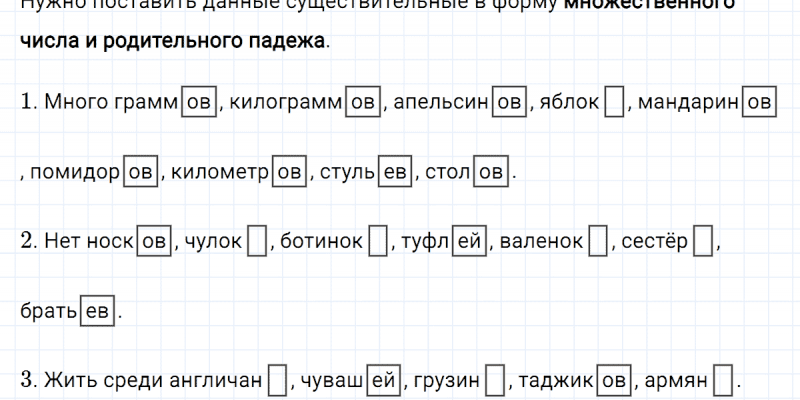Screen dimensions: 800x400
Task: Select the empty box after «англичан»
Action: 279,382
